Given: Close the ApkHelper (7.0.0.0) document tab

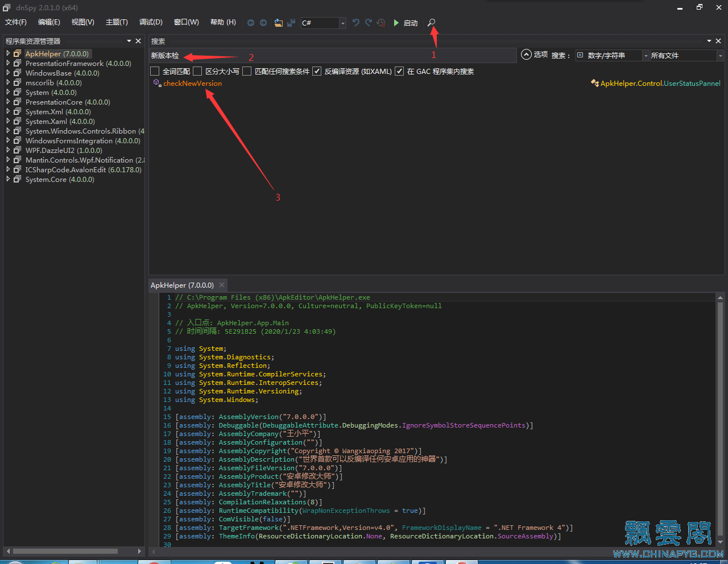Looking at the screenshot, I should (222, 285).
